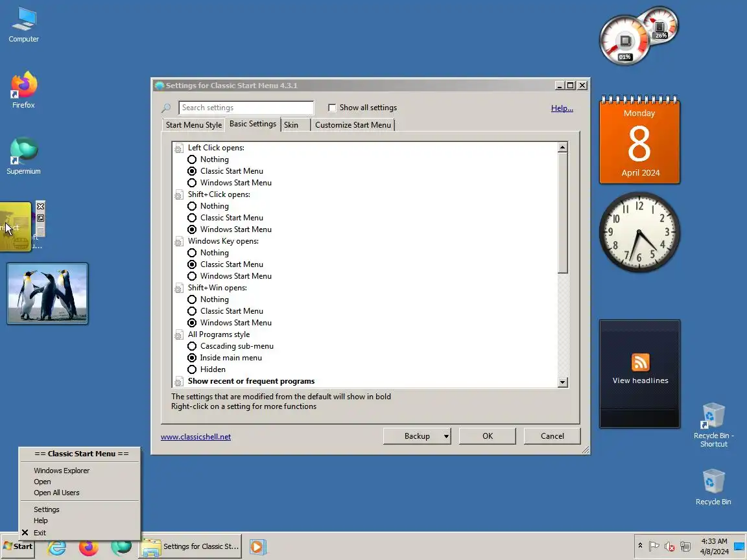This screenshot has width=747, height=560.
Task: Open the Recycle Bin desktop icon
Action: click(x=713, y=487)
